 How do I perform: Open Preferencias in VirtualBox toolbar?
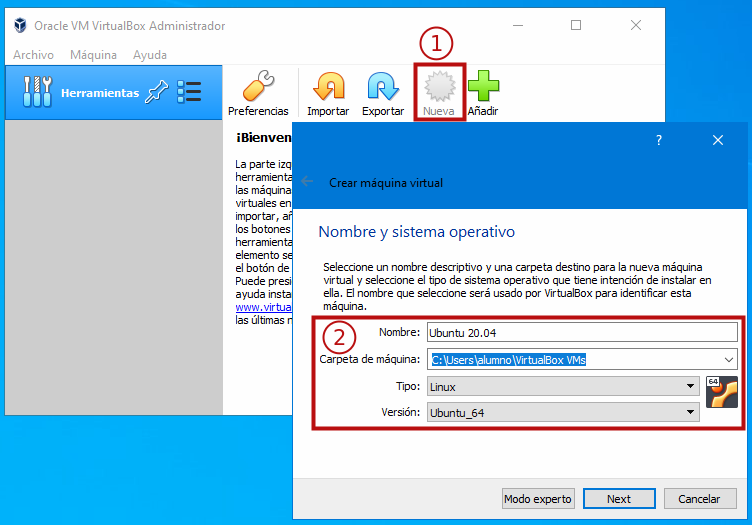(258, 93)
